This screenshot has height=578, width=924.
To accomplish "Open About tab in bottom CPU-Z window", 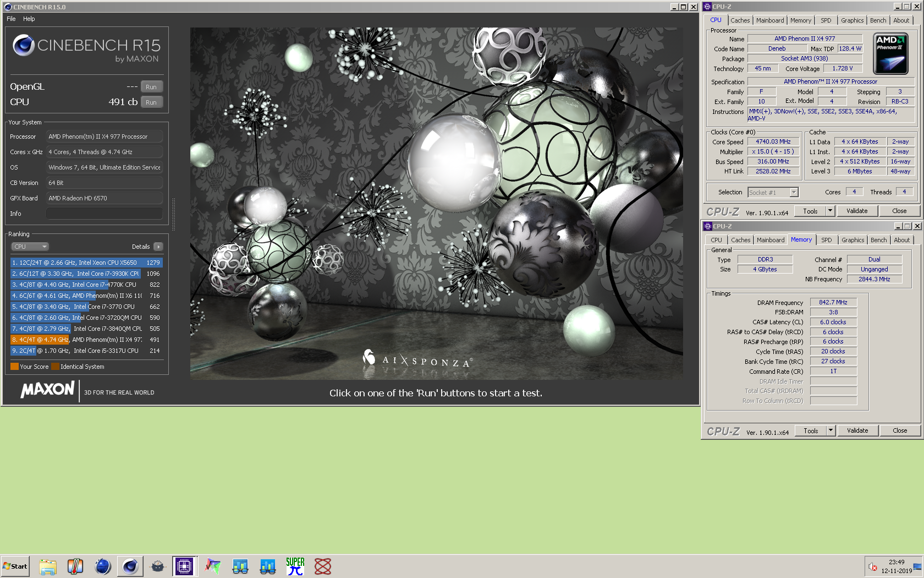I will click(902, 240).
